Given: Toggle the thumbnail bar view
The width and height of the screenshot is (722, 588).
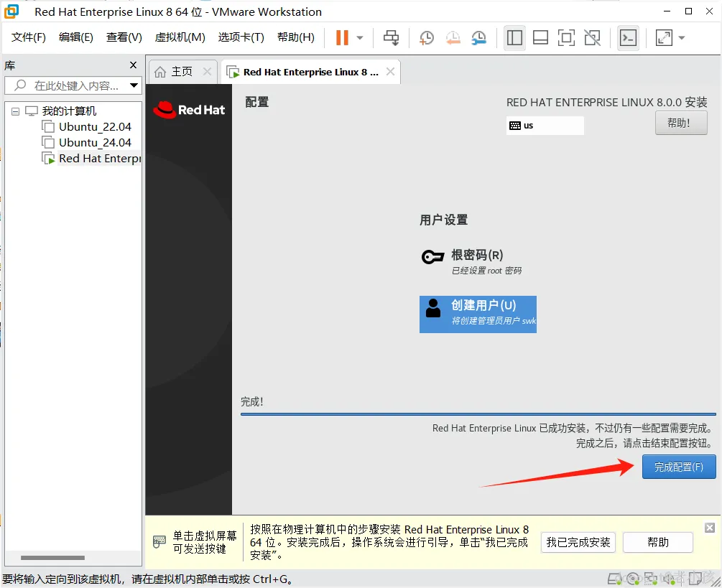Looking at the screenshot, I should (540, 38).
